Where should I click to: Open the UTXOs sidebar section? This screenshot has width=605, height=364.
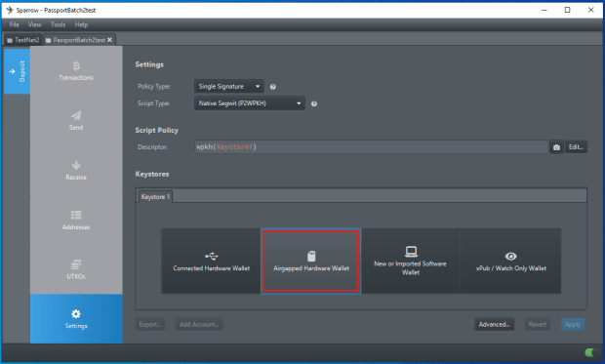pos(76,269)
